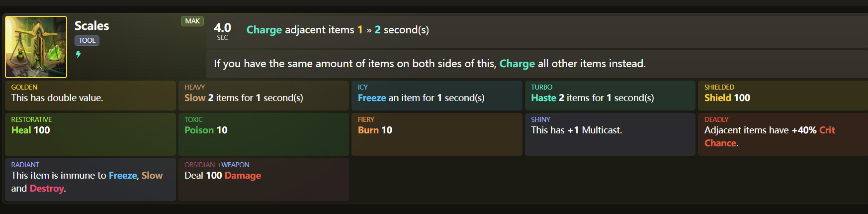Open the Scales item title

coord(91,26)
